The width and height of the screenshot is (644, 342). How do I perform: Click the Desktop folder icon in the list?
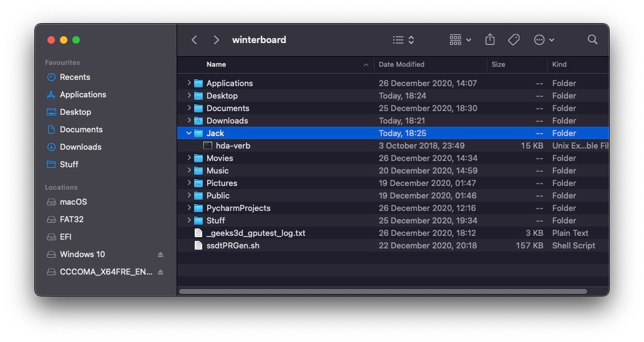[x=198, y=95]
